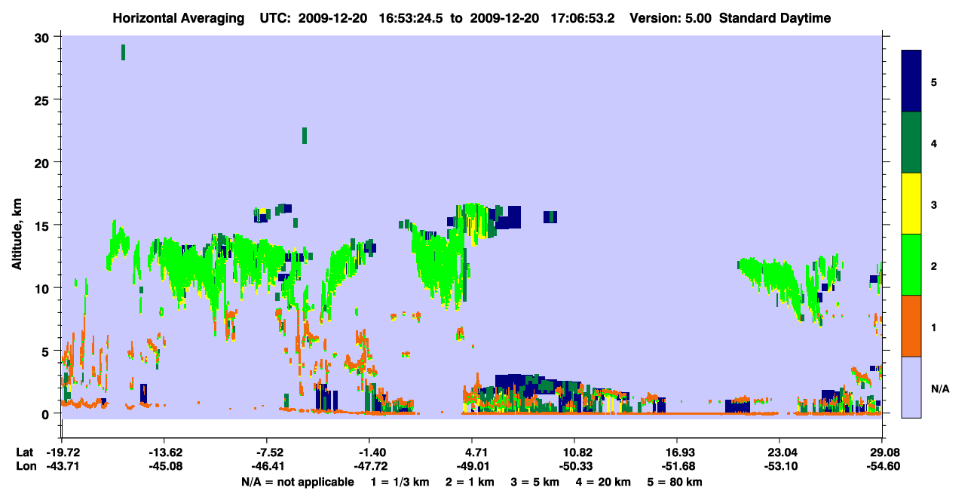Click the '4 = 20 km' legend text

point(604,482)
